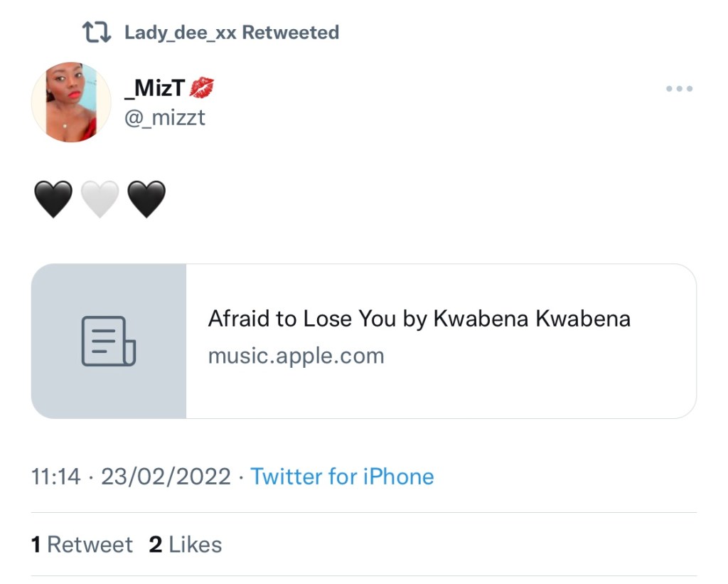Open _MizT's profile picture

[71, 102]
